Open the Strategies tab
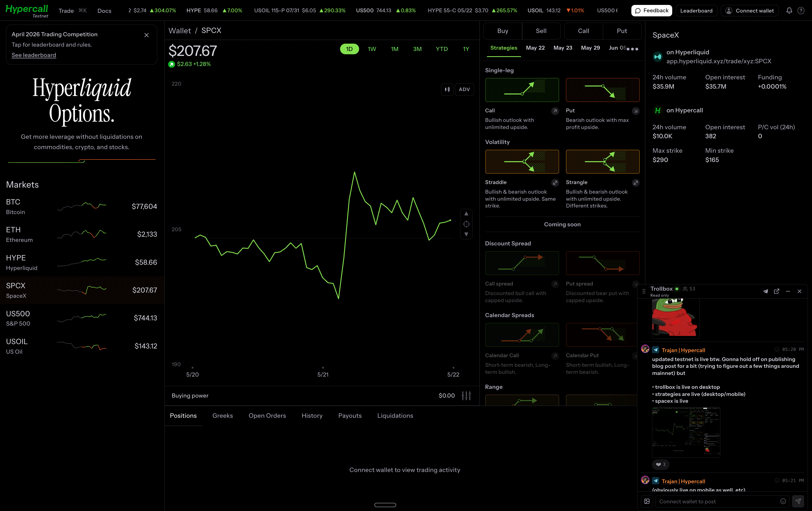The height and width of the screenshot is (511, 812). [x=504, y=48]
